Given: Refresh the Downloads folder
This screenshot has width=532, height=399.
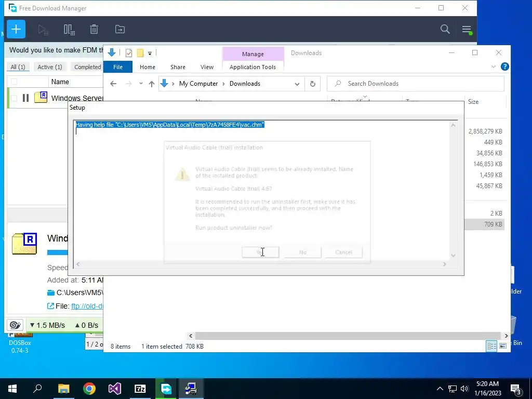Looking at the screenshot, I should click(x=312, y=84).
